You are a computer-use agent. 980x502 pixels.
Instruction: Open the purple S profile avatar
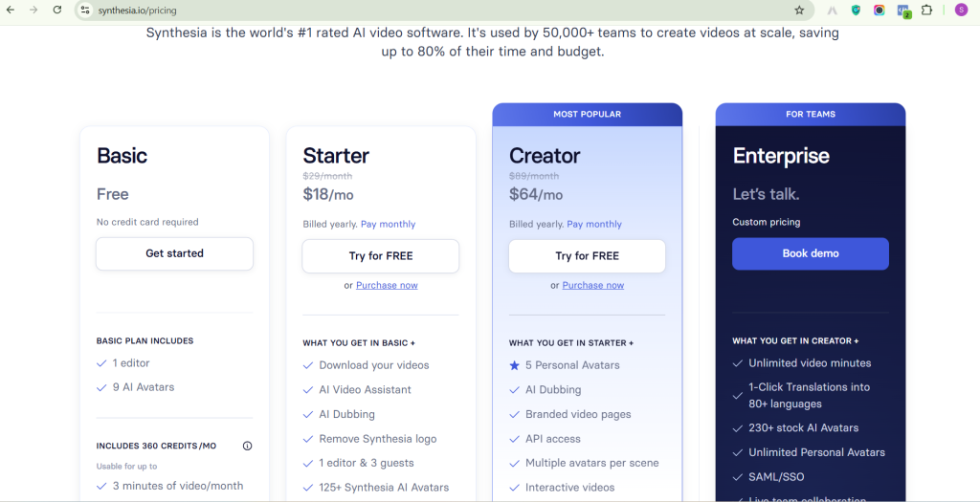(961, 10)
